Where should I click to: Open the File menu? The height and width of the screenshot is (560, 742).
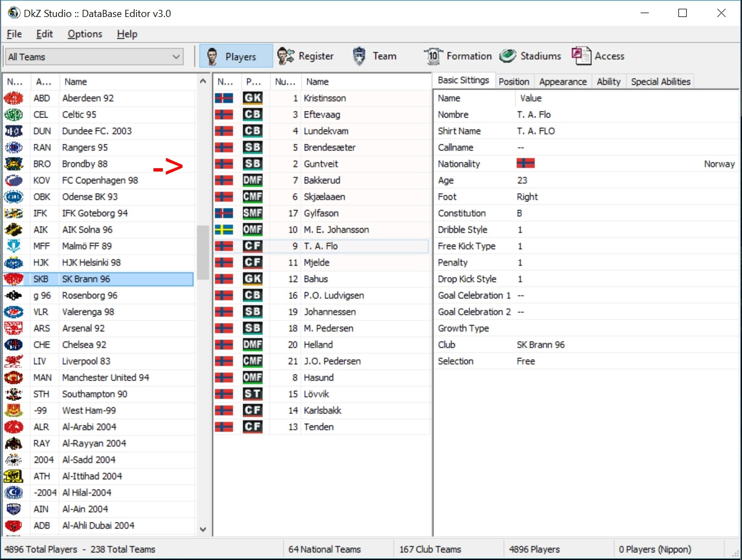tap(14, 34)
